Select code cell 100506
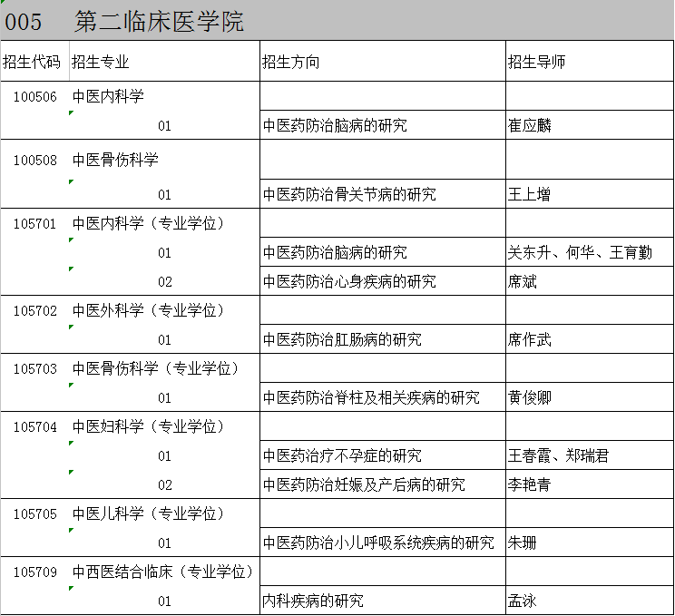675x616 pixels. pos(34,96)
